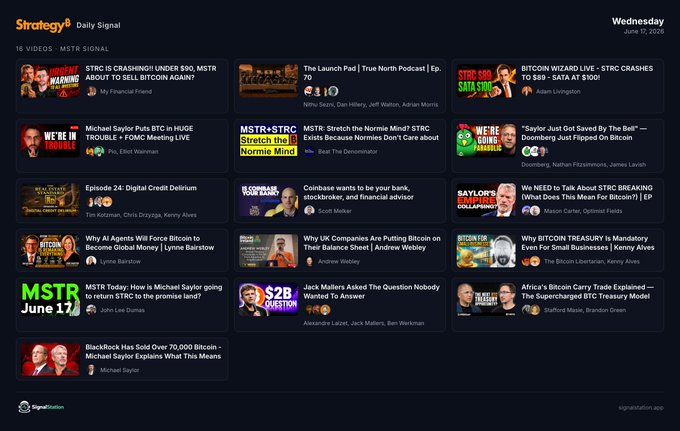Click The Bitcoin Libertarian, Kenny Alves avatars
The height and width of the screenshot is (431, 680).
[531, 261]
